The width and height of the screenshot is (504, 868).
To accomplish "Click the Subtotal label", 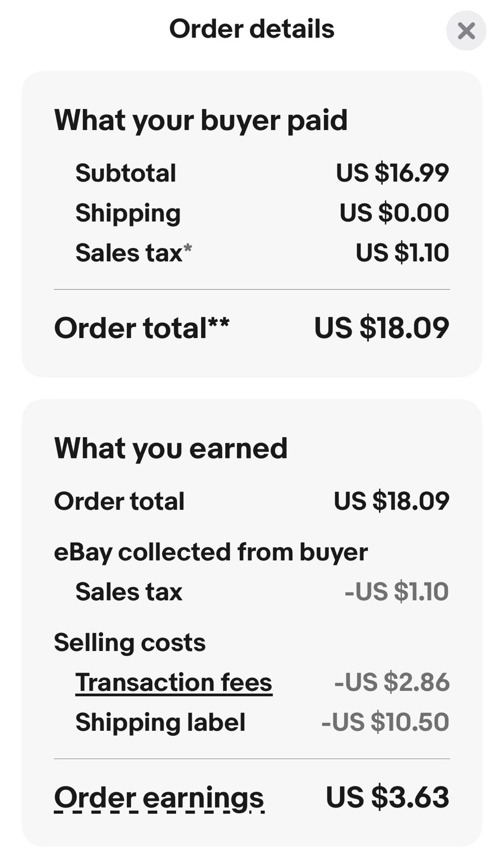I will [x=125, y=173].
